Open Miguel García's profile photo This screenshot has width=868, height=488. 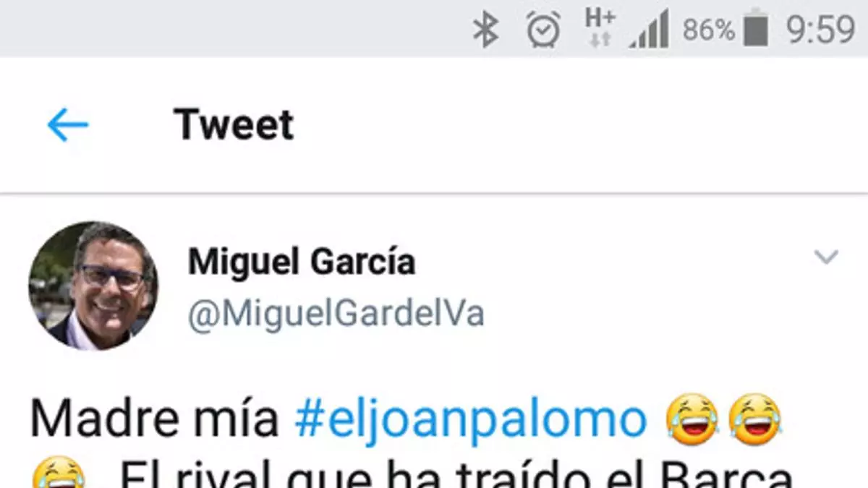93,286
